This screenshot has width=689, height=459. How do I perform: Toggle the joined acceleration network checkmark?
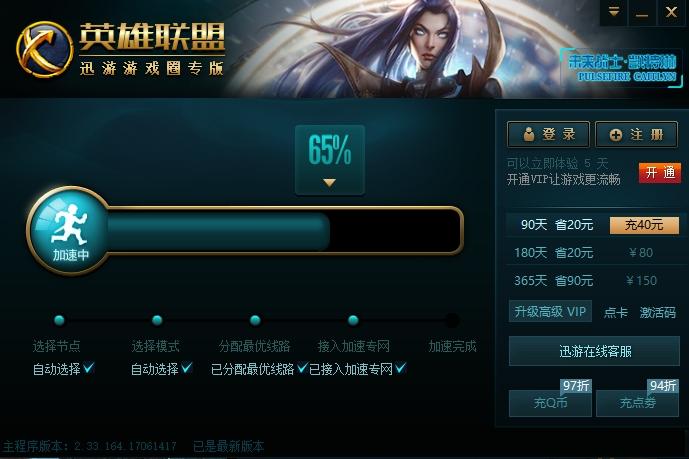400,368
